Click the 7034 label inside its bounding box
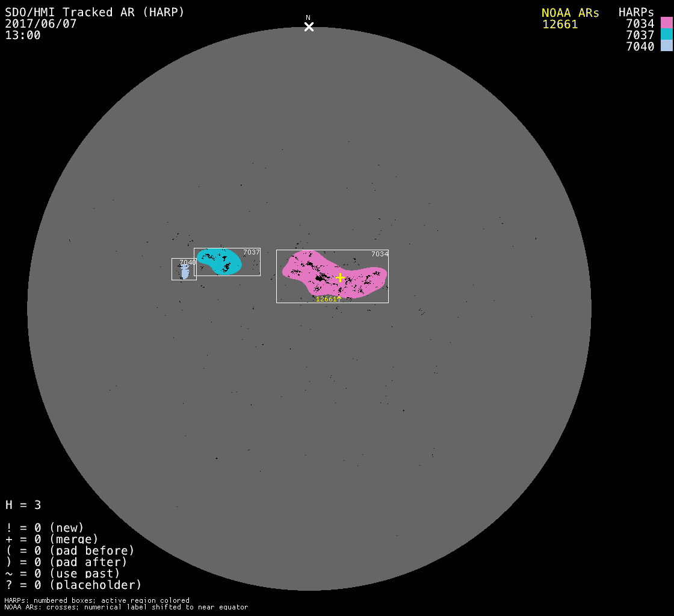 pos(380,254)
